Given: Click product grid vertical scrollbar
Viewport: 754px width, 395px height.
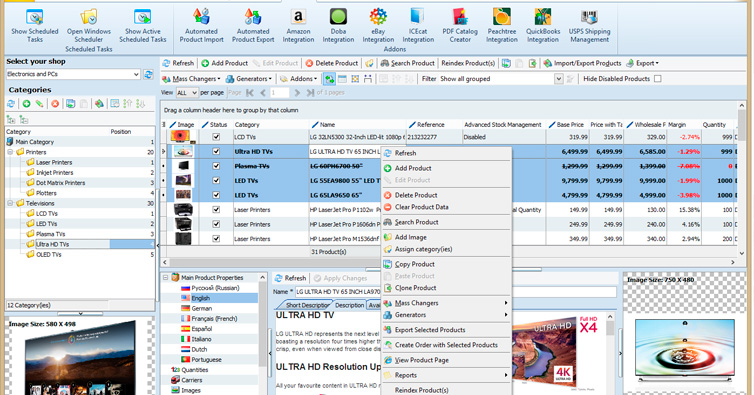Looking at the screenshot, I should (741, 179).
